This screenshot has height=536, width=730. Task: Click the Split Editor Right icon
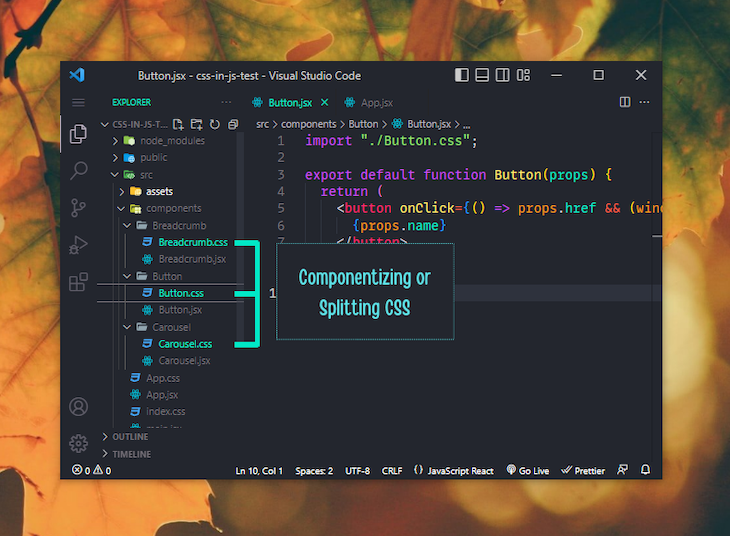click(625, 102)
